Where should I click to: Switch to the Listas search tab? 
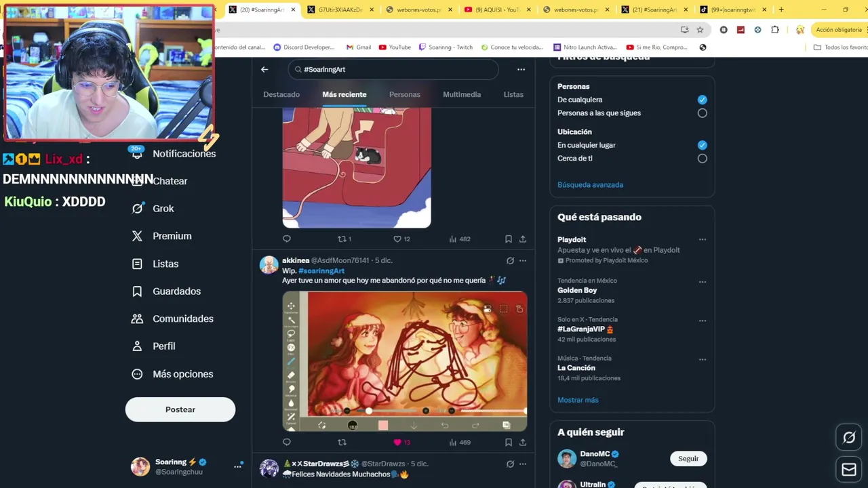513,94
